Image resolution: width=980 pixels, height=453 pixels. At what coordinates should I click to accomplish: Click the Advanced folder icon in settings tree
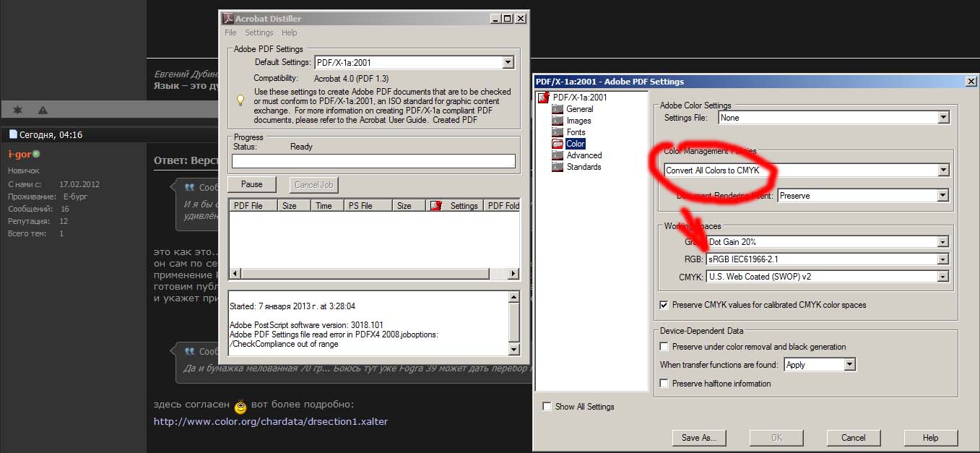click(x=557, y=155)
